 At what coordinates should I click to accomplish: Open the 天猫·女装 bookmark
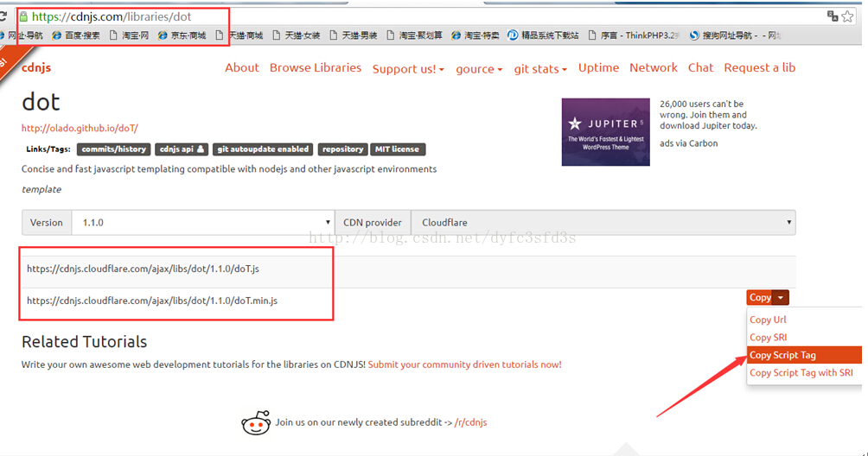click(297, 35)
